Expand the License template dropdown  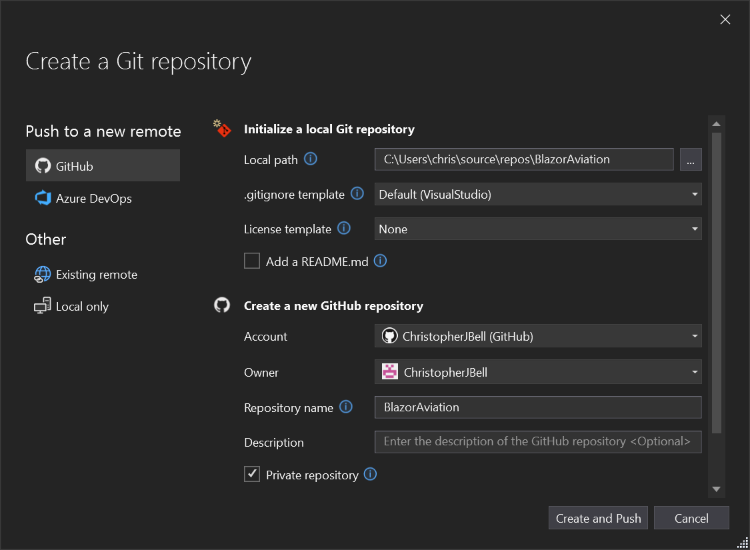(x=538, y=229)
